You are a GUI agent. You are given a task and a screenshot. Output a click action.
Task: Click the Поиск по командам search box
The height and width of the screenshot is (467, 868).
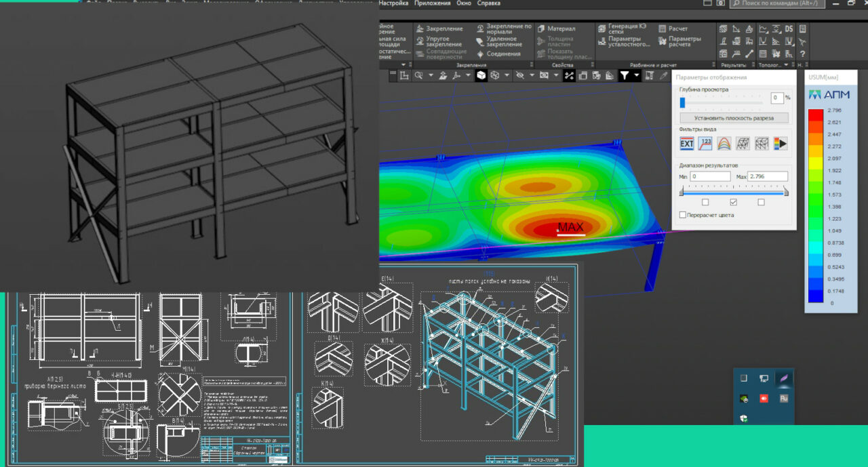tap(777, 3)
